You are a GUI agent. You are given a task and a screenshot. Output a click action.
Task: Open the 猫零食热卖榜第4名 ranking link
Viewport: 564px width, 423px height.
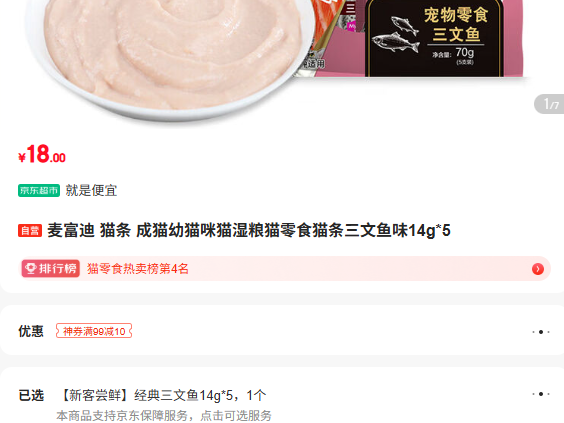click(138, 269)
